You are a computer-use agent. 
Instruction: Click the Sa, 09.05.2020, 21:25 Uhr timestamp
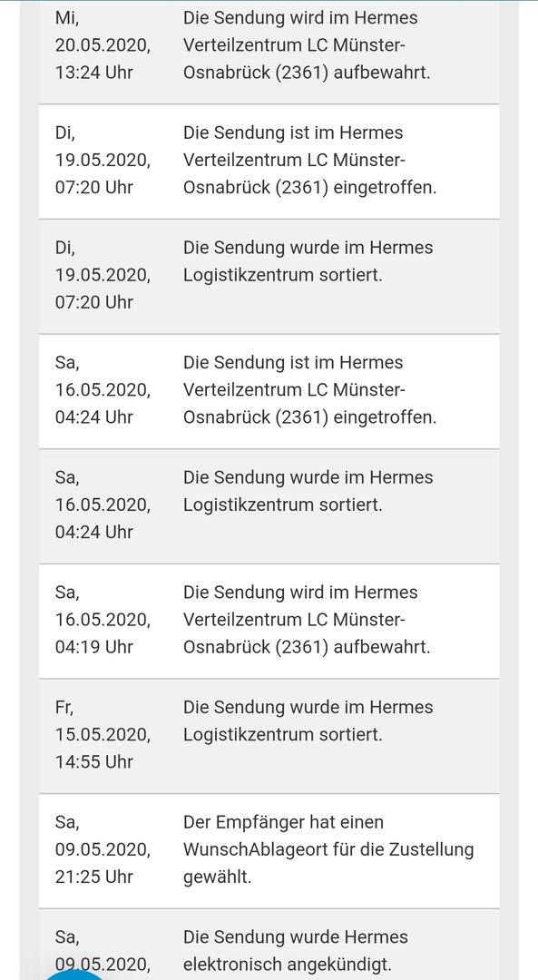pos(103,849)
